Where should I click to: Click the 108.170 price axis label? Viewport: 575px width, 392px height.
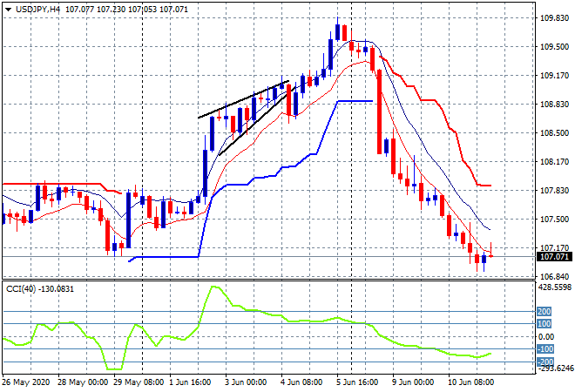coord(554,162)
